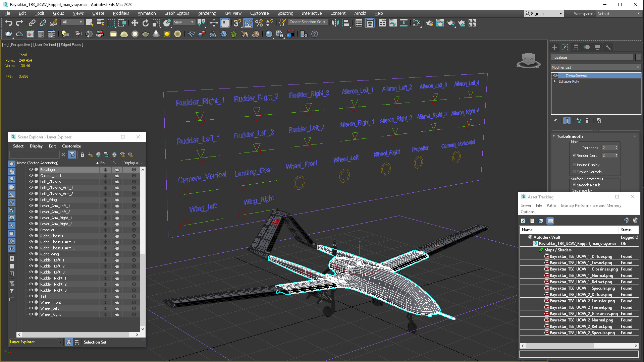This screenshot has width=644, height=362.
Task: Toggle visibility eye of Tail
Action: 31,296
